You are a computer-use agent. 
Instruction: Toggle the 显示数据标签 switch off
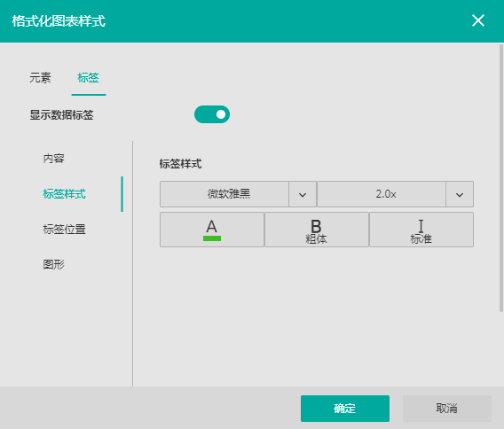(212, 114)
